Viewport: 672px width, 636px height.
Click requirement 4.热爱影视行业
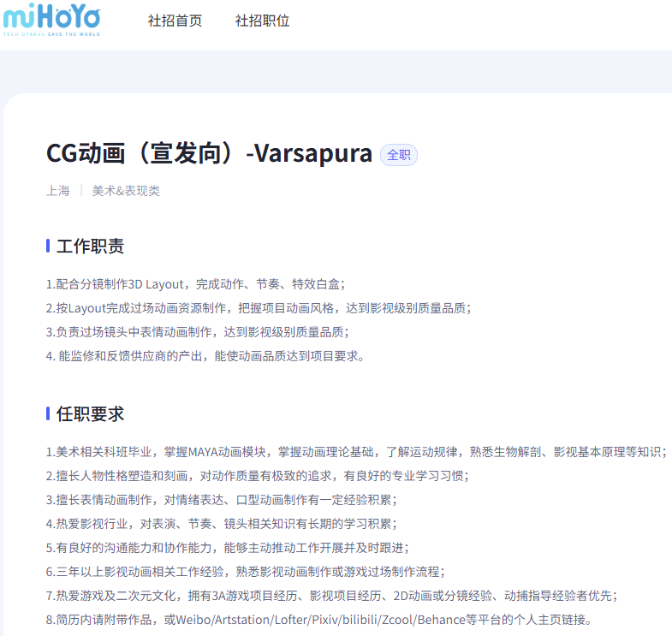(222, 524)
